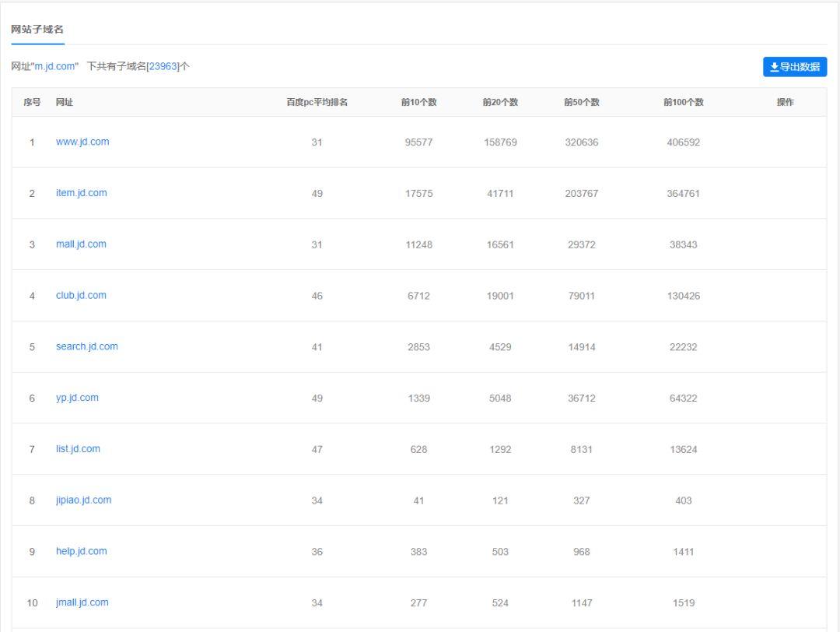
Task: Select the value 130426 in club.jd.com row
Action: [x=684, y=296]
